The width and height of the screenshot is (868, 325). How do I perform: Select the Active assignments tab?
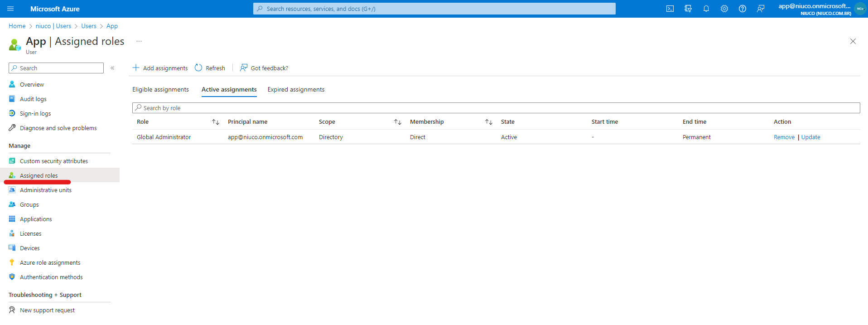point(229,89)
